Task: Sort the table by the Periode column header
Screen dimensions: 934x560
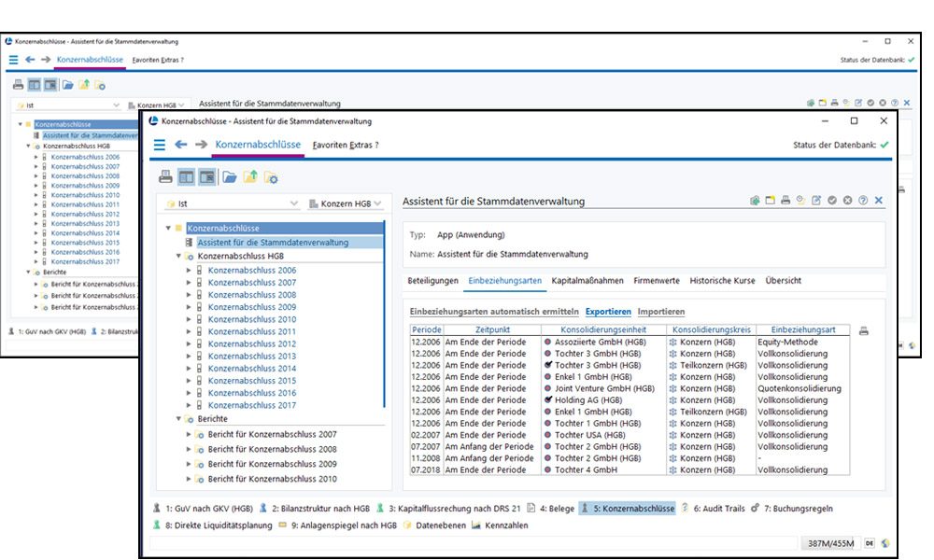Action: tap(427, 329)
